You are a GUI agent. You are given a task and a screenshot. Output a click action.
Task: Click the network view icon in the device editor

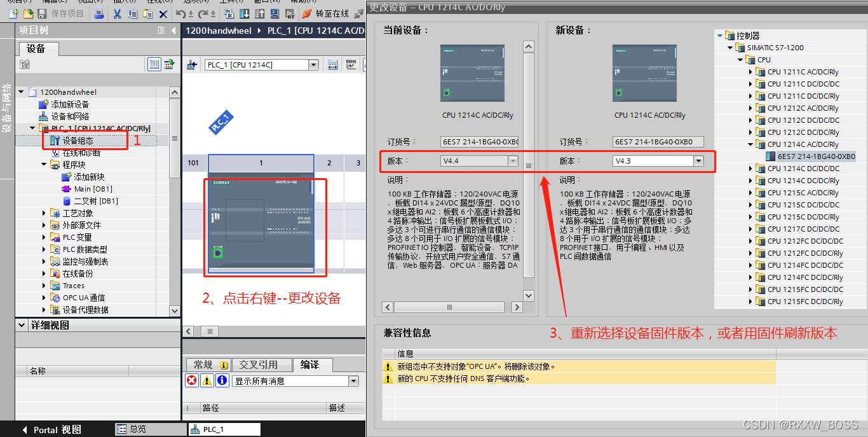coord(191,65)
